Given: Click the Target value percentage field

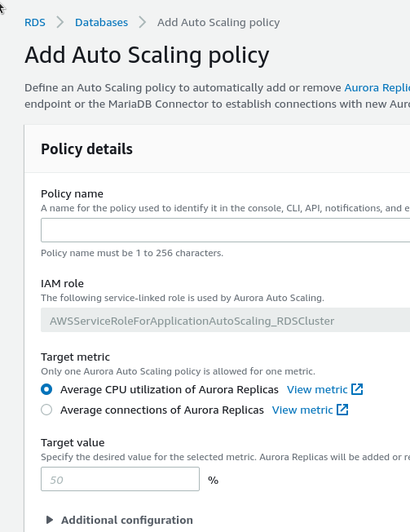Looking at the screenshot, I should click(x=120, y=479).
